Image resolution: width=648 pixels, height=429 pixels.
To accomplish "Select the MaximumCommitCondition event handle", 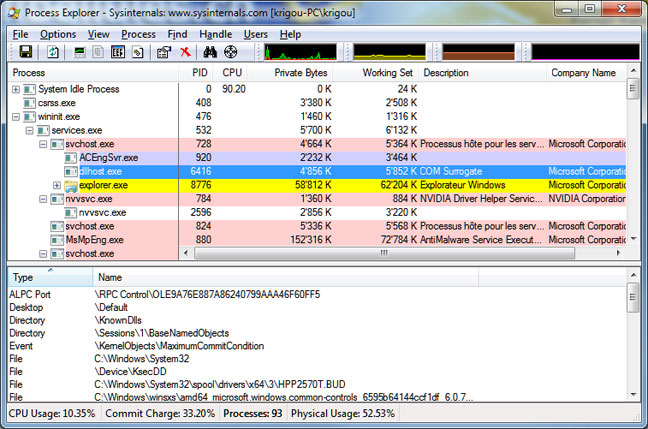I will pyautogui.click(x=317, y=346).
